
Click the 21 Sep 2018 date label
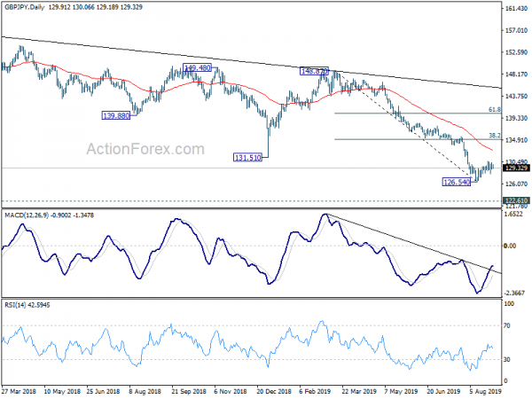(189, 391)
